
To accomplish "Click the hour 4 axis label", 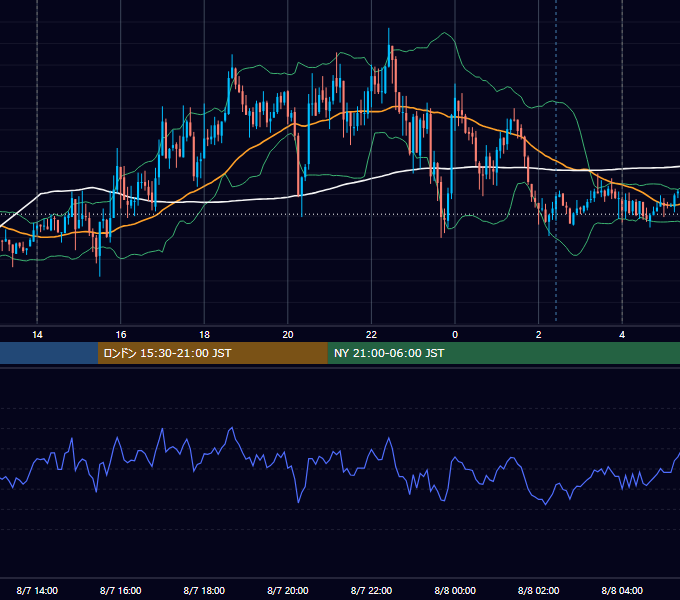I will pos(622,335).
